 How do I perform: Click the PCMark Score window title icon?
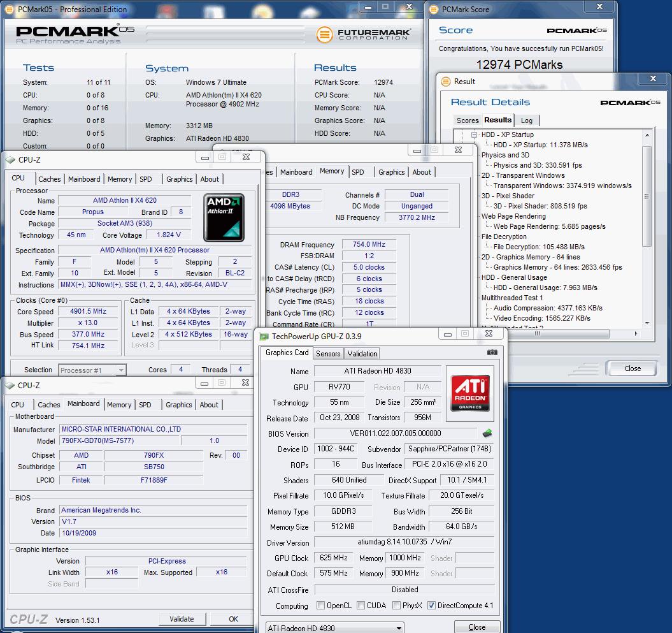(x=434, y=10)
